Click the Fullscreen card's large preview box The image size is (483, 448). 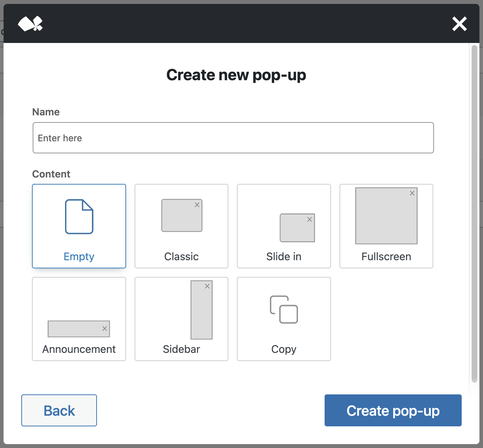coord(386,215)
